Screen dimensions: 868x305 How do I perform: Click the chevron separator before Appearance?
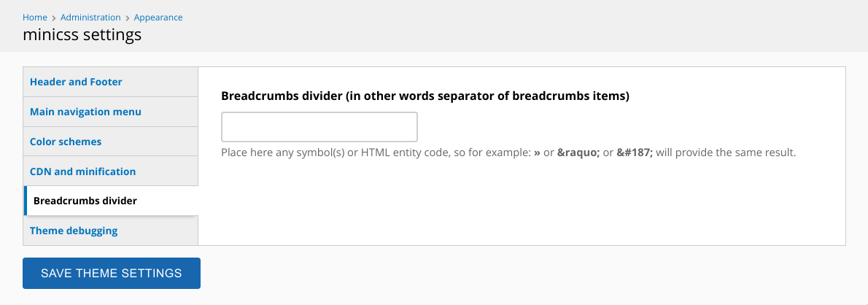[x=128, y=18]
